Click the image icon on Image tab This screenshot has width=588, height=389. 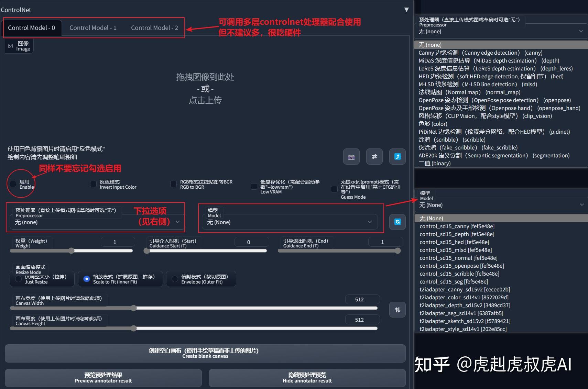pyautogui.click(x=11, y=46)
